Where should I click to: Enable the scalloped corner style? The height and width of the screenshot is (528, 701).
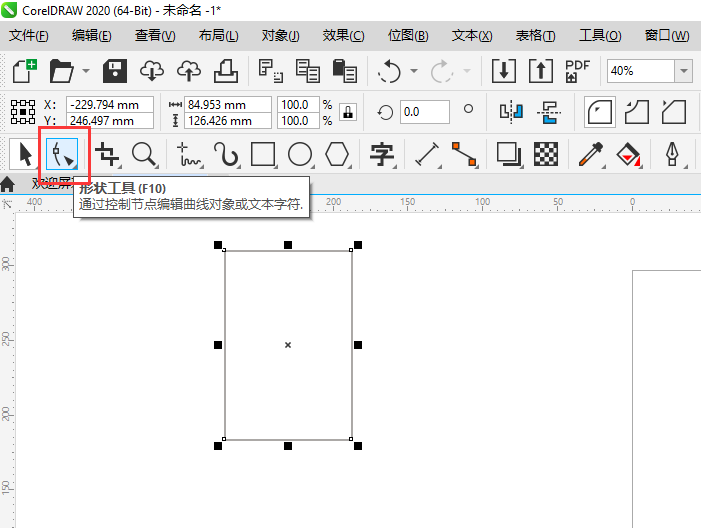(637, 111)
